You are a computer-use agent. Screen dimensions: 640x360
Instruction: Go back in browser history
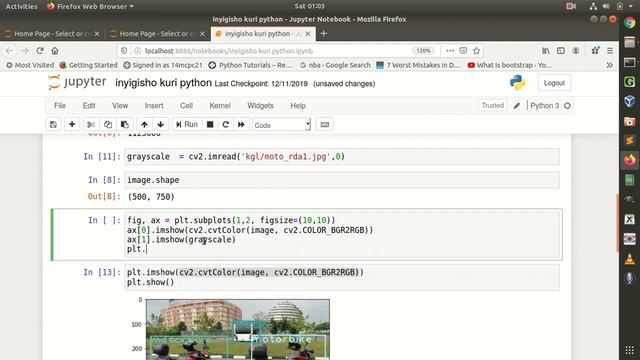pos(10,51)
